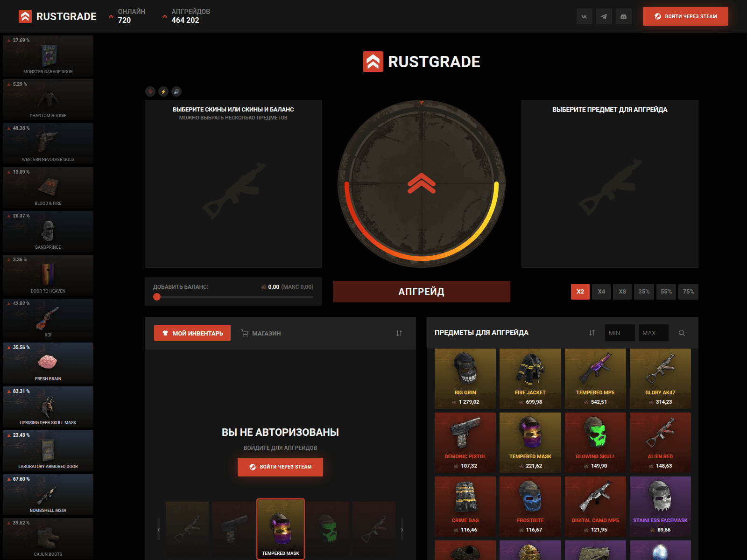
Task: Click the 464 202 upgrades counter
Action: 185,20
